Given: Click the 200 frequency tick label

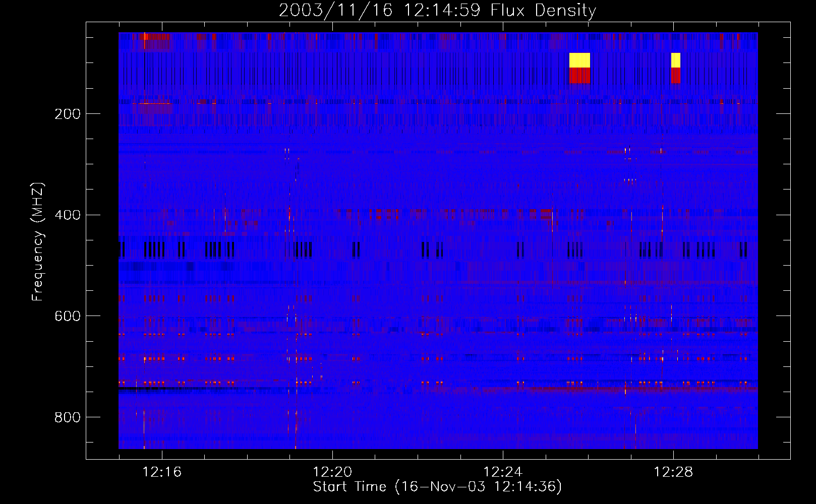Looking at the screenshot, I should tap(68, 114).
